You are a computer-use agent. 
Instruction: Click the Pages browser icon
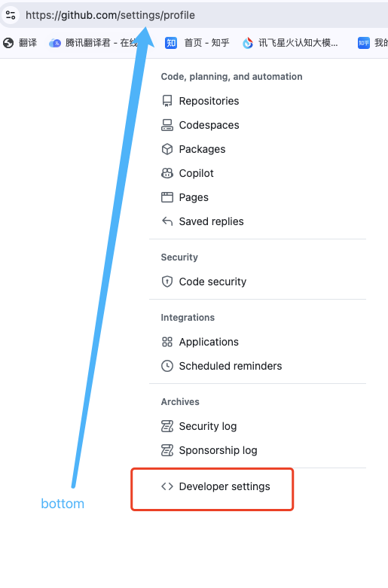[167, 197]
